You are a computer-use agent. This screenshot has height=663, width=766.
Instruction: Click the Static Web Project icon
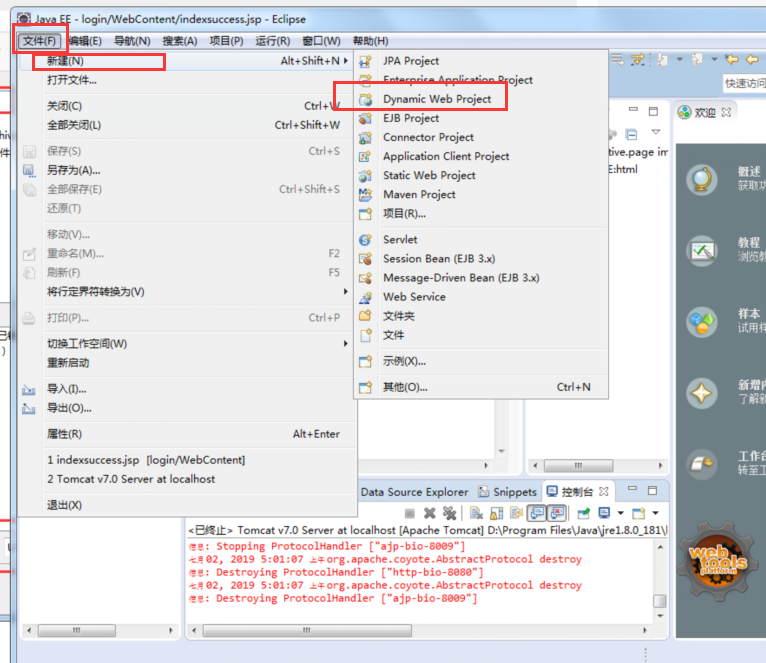(x=365, y=175)
